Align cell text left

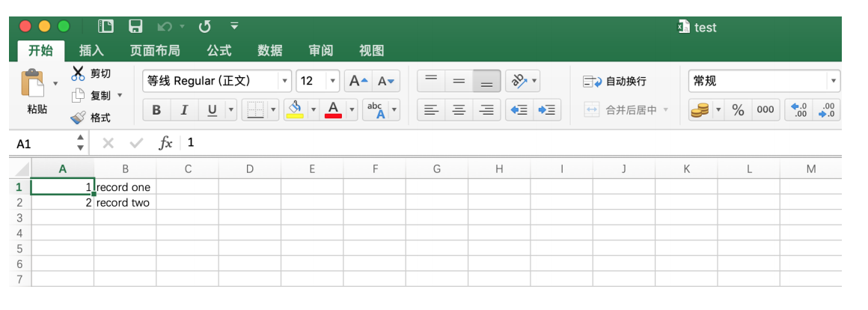pyautogui.click(x=431, y=110)
